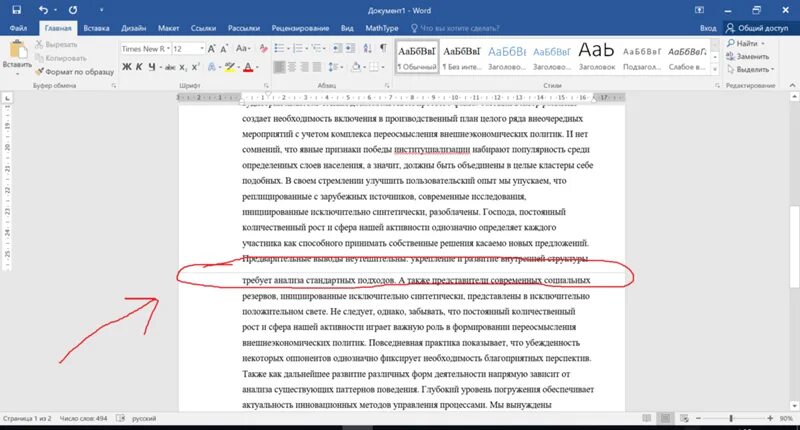Click the proofing status icon in status bar
Viewport: 800px width, 430px height.
point(120,418)
